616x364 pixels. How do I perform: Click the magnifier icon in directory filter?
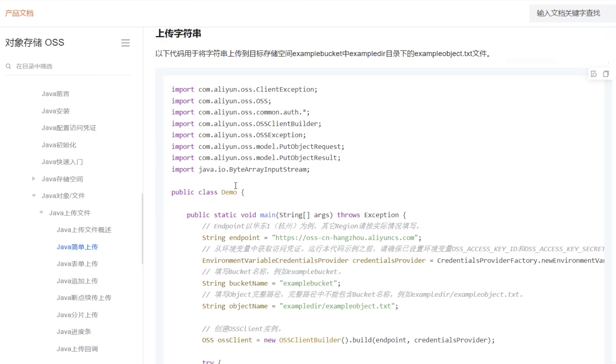pyautogui.click(x=8, y=66)
